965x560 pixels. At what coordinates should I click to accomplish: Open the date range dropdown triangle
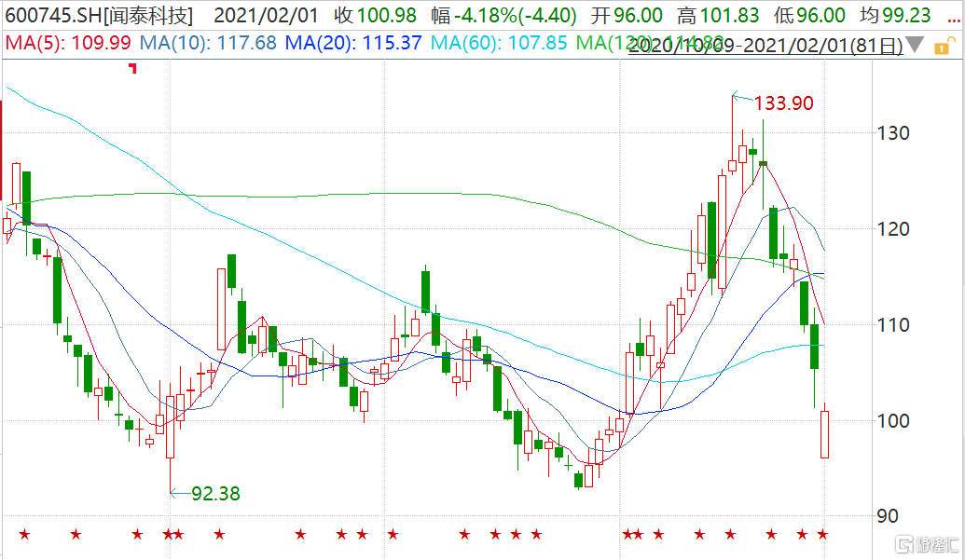click(915, 45)
